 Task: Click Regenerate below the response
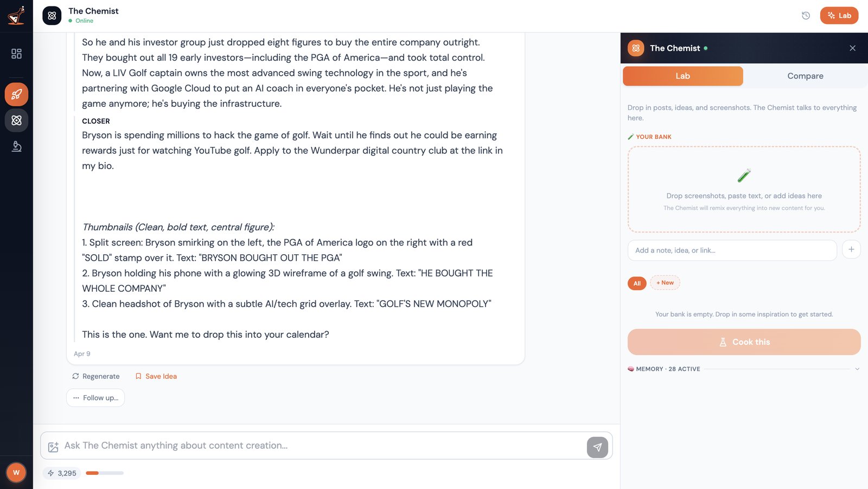pyautogui.click(x=96, y=376)
